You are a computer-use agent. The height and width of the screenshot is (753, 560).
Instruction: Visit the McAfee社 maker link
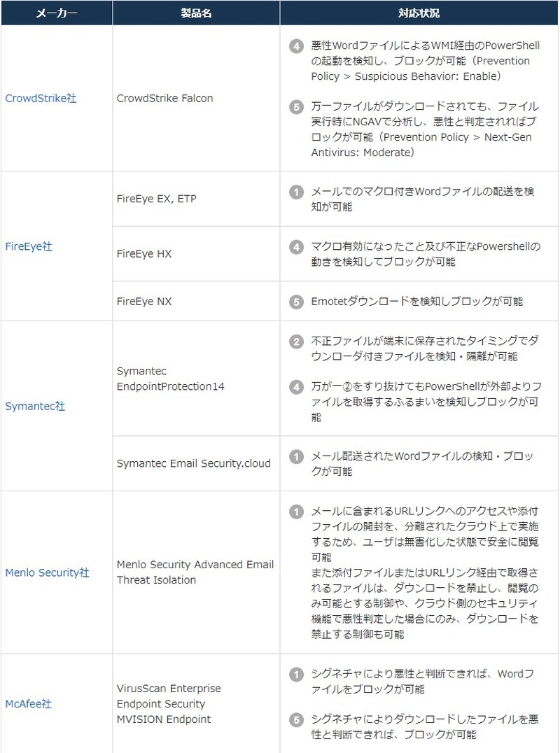tap(28, 704)
